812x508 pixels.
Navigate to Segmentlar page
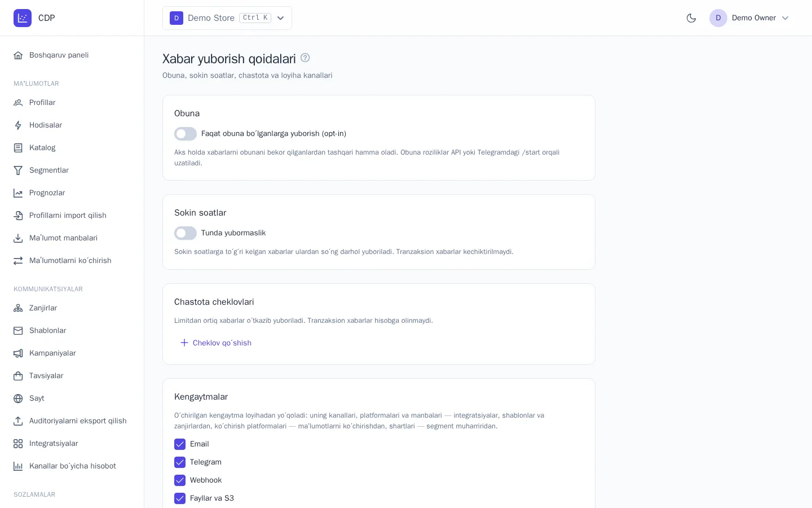point(72,170)
